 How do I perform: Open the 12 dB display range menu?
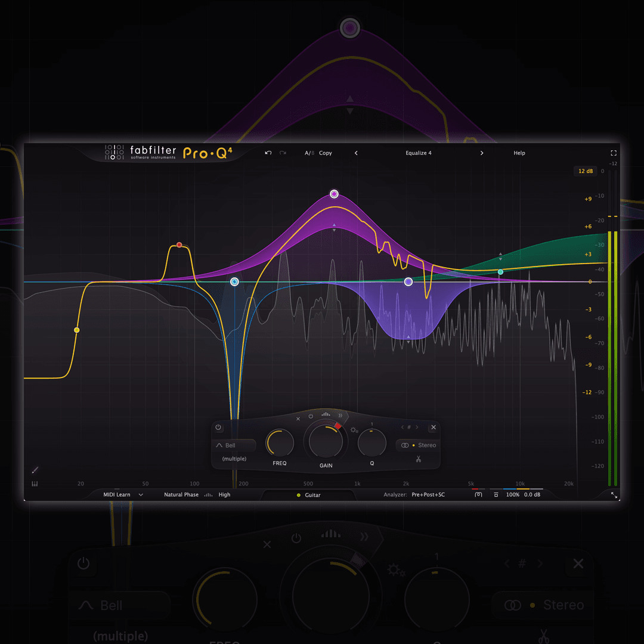click(x=586, y=171)
